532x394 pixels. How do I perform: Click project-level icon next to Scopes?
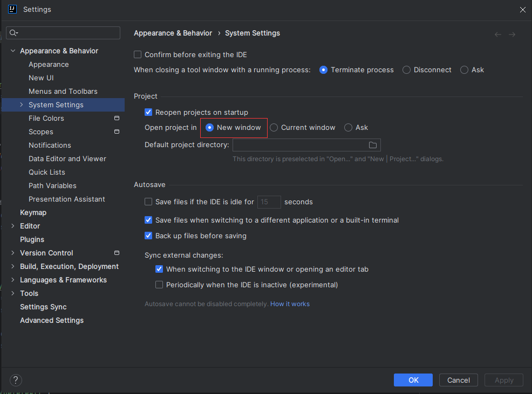(117, 132)
